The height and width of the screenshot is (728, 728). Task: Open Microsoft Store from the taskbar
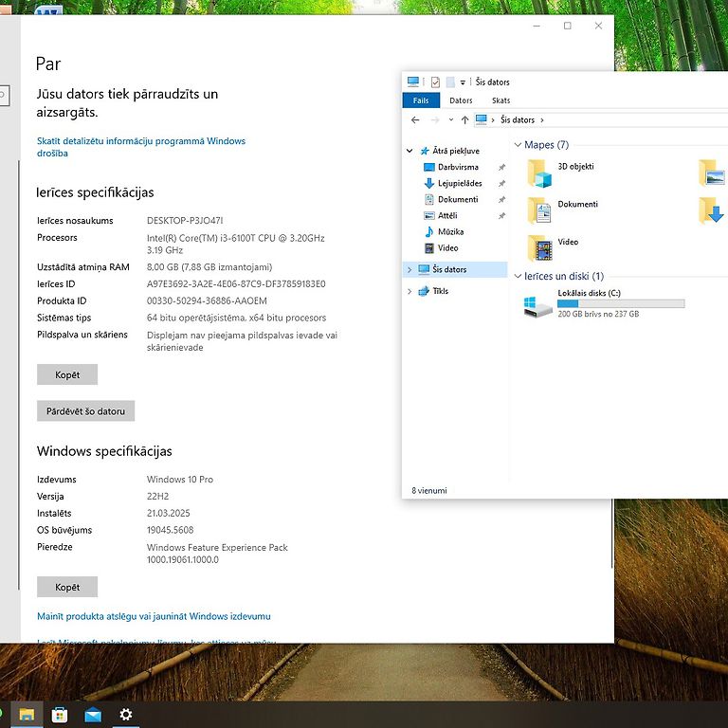pyautogui.click(x=60, y=715)
